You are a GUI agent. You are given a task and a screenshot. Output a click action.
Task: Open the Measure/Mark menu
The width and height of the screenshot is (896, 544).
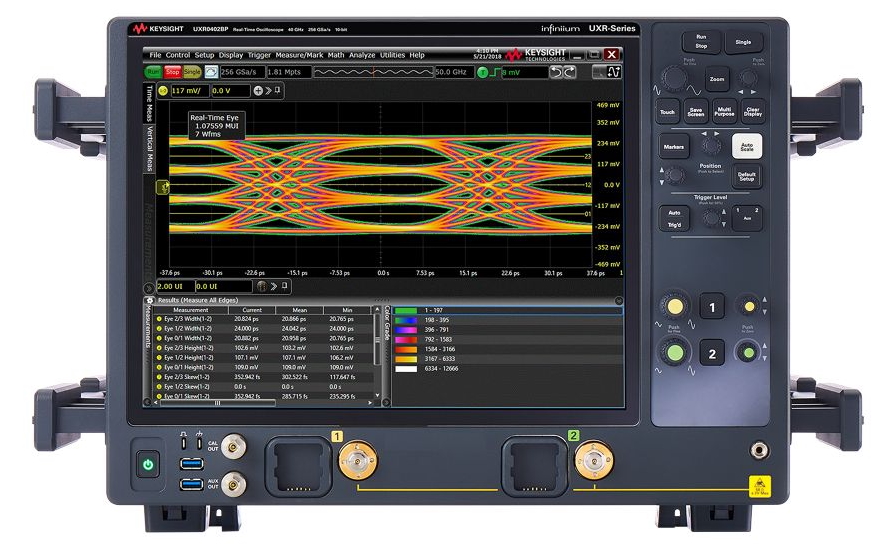pos(299,55)
